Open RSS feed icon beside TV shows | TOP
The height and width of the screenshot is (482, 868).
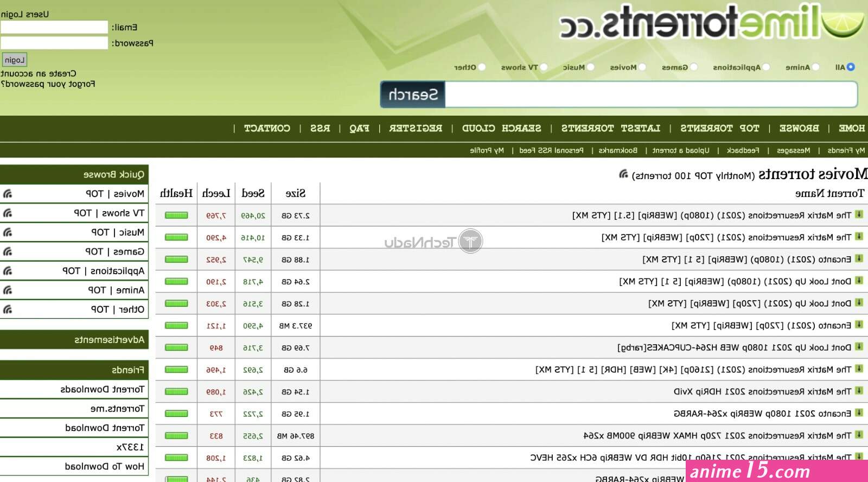(x=8, y=213)
